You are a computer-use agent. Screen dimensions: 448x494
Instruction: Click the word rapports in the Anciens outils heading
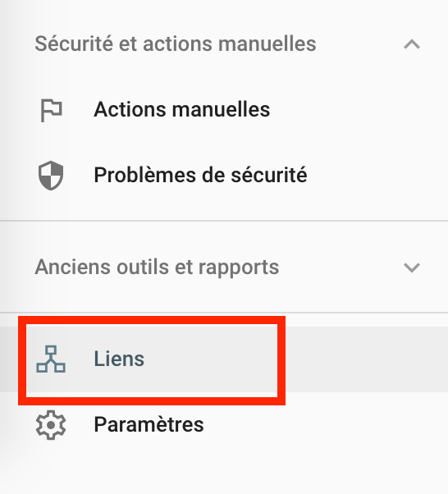(239, 268)
